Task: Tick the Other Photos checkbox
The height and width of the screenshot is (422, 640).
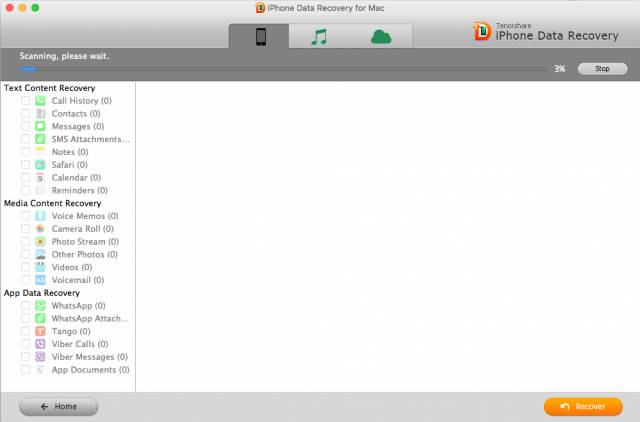Action: [25, 254]
